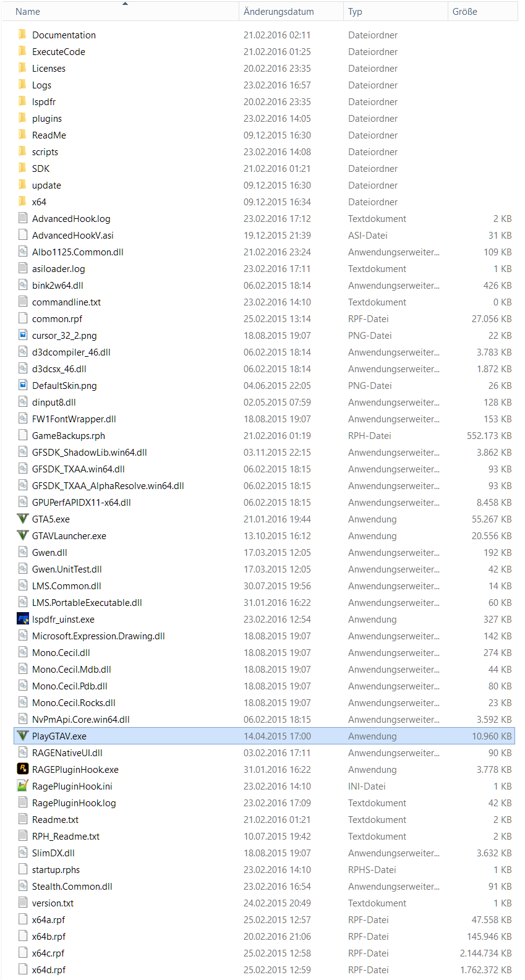Select the Mono.Cecil.dll file name
This screenshot has width=525, height=980.
[61, 653]
